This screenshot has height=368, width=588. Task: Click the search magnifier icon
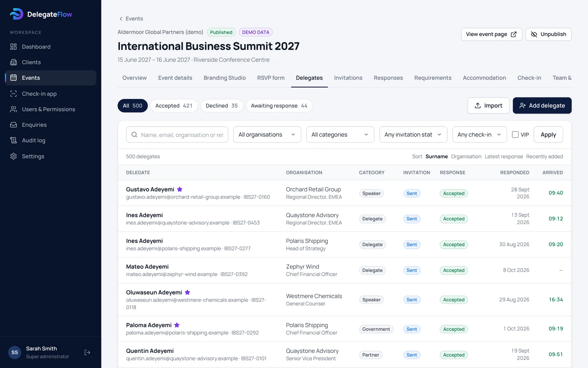135,135
